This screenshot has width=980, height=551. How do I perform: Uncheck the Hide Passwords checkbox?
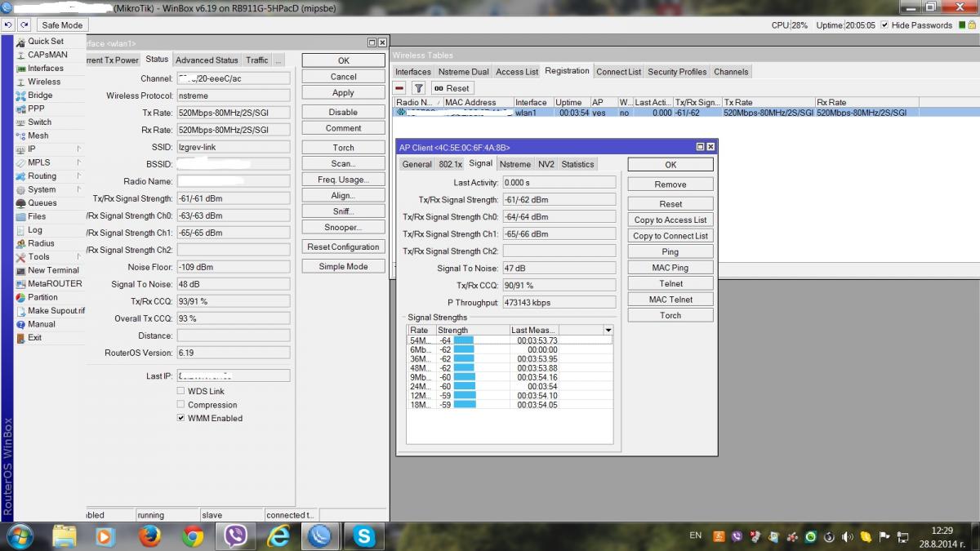[x=884, y=25]
